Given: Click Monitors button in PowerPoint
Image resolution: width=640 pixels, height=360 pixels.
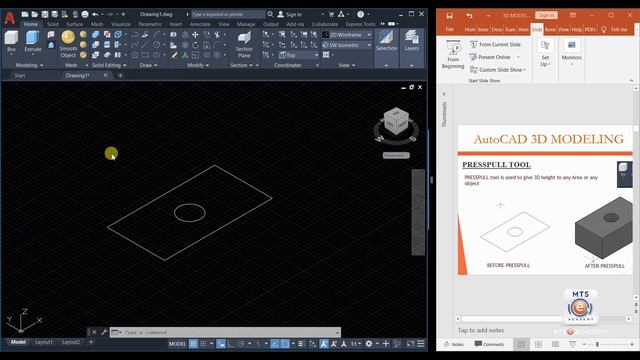Looking at the screenshot, I should pyautogui.click(x=571, y=52).
